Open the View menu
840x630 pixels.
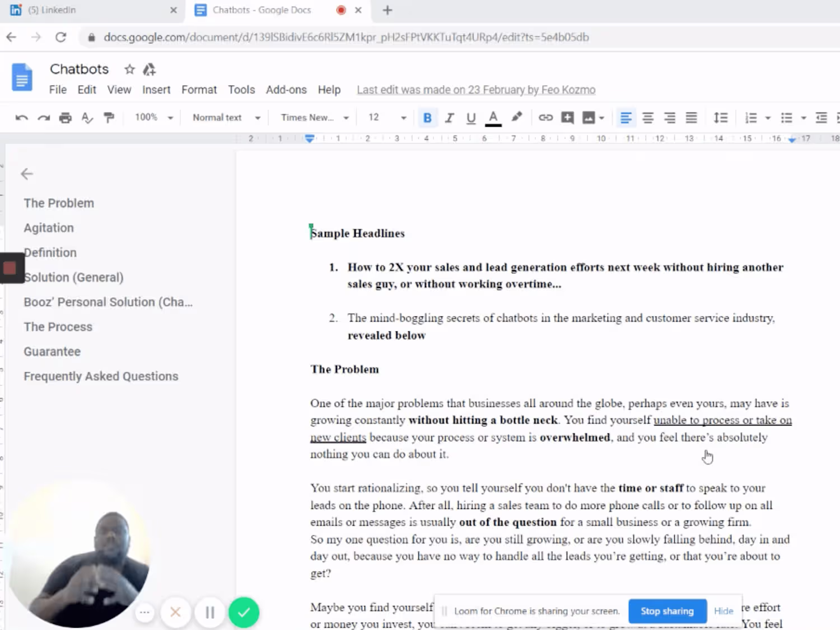[119, 90]
